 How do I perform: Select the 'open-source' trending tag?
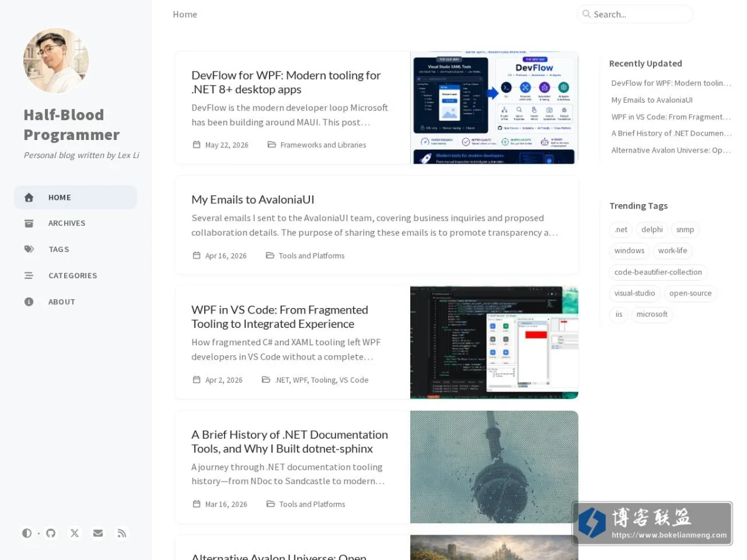pyautogui.click(x=690, y=293)
